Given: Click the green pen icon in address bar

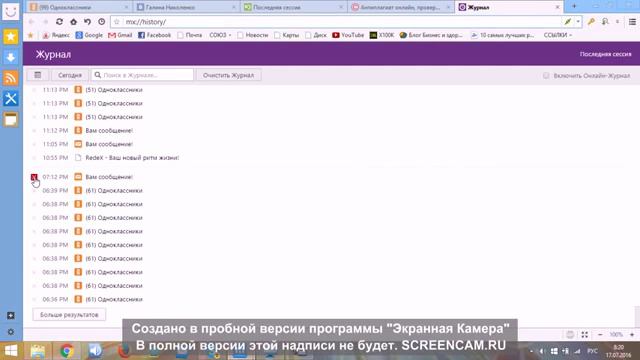Looking at the screenshot, I should (x=568, y=22).
